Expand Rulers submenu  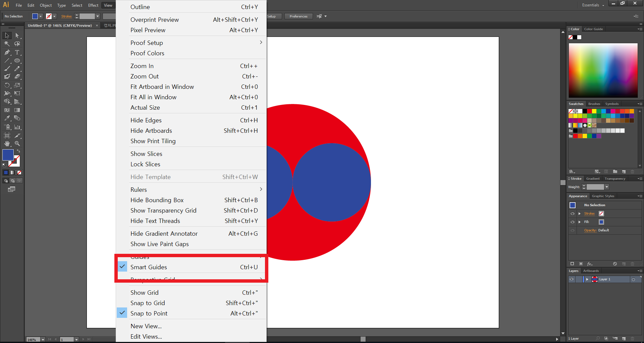(x=191, y=190)
